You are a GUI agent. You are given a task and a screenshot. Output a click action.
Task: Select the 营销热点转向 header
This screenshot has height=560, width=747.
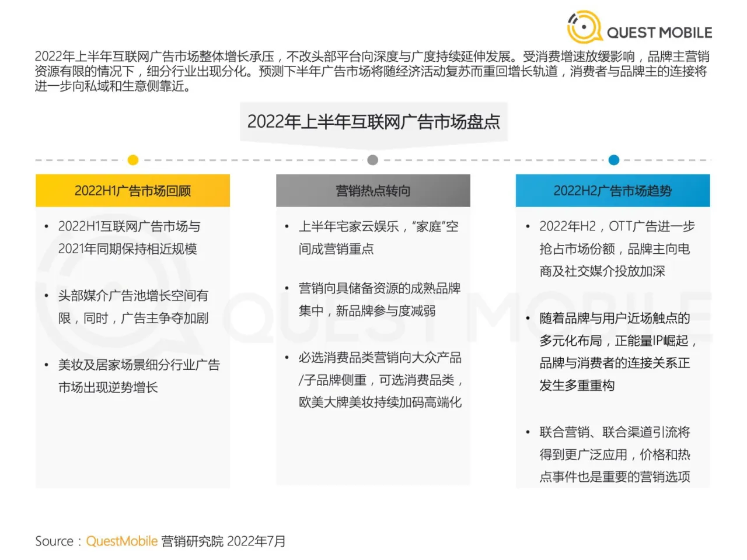[373, 191]
